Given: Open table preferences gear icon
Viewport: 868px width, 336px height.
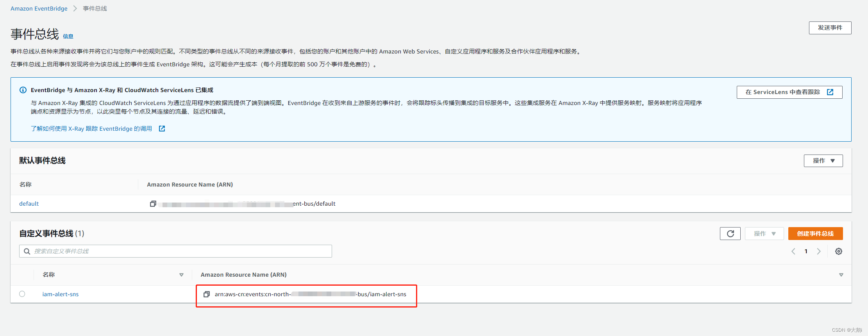Looking at the screenshot, I should click(x=839, y=251).
